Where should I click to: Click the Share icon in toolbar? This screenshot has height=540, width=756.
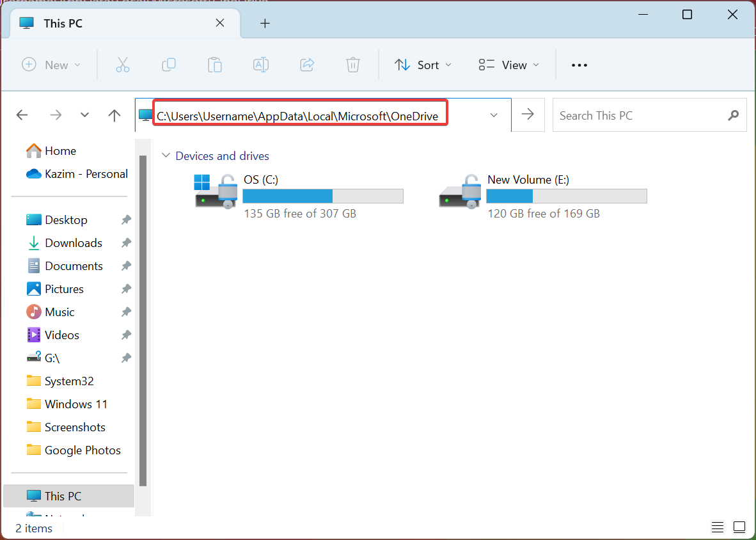coord(306,65)
